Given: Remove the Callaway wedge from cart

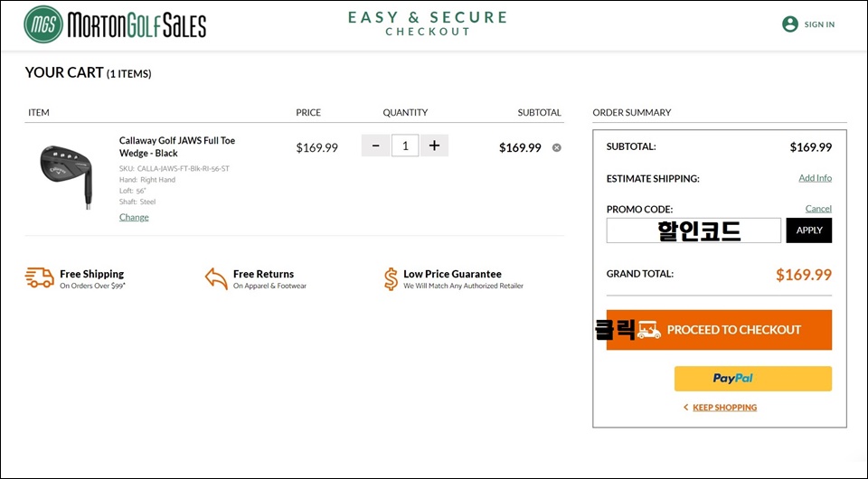Looking at the screenshot, I should [x=557, y=147].
